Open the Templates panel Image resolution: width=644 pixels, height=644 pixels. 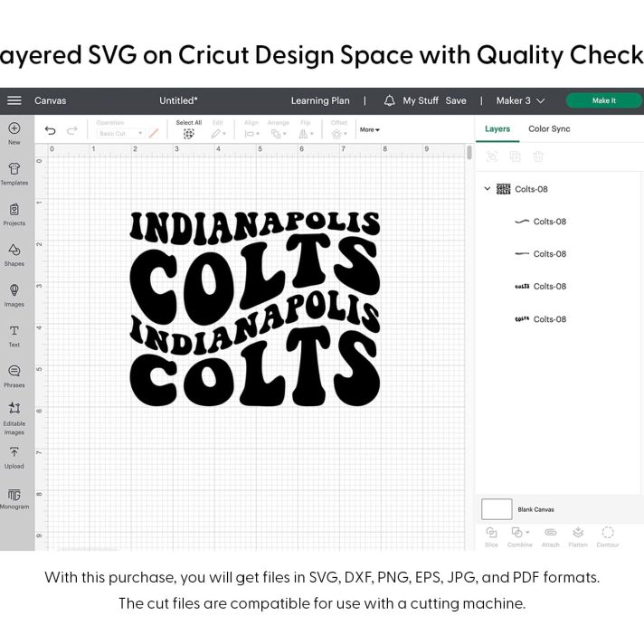(x=14, y=174)
